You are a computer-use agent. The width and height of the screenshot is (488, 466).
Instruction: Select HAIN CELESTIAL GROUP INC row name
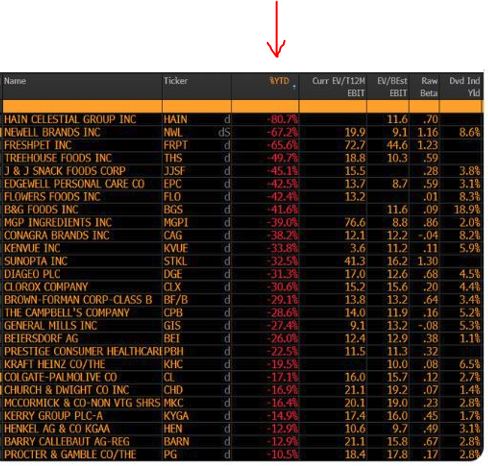[70, 119]
